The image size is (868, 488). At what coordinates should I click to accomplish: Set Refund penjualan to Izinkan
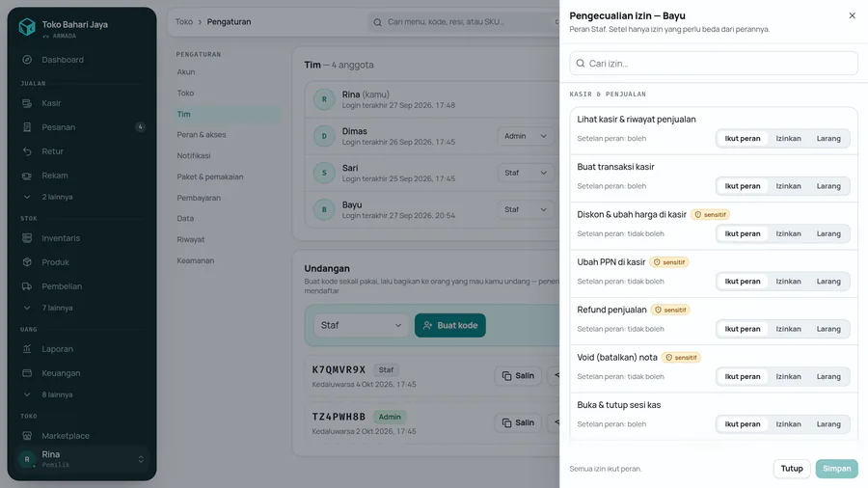(x=788, y=329)
